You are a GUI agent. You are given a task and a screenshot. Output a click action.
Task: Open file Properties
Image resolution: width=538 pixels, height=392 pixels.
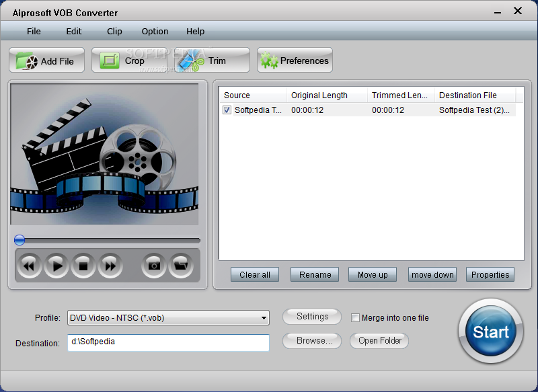pyautogui.click(x=490, y=275)
